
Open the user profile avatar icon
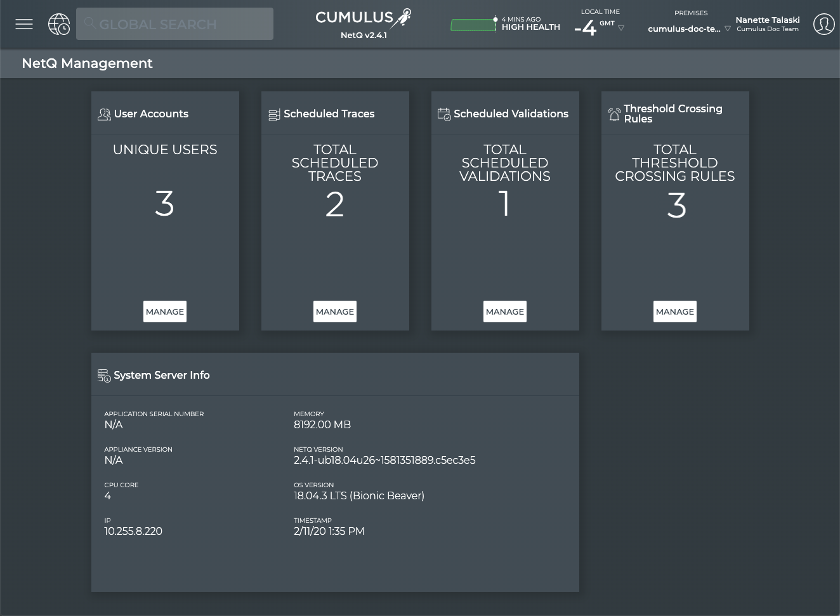(x=824, y=24)
